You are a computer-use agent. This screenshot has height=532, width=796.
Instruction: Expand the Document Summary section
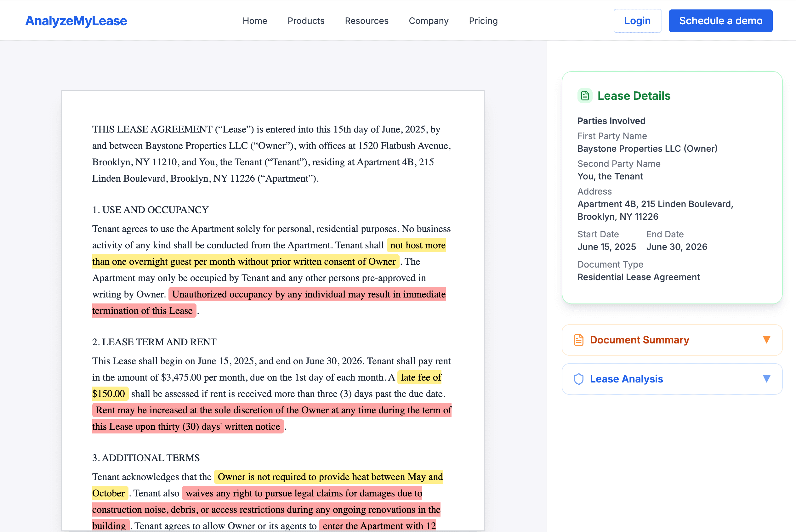pyautogui.click(x=672, y=340)
